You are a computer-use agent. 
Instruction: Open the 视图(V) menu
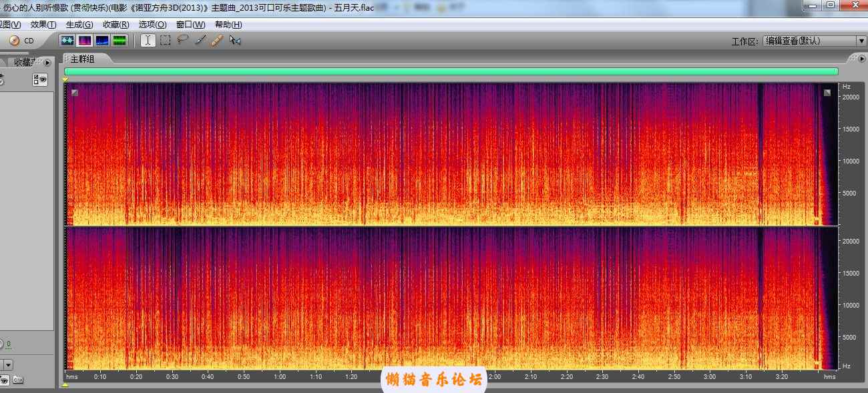pos(10,25)
